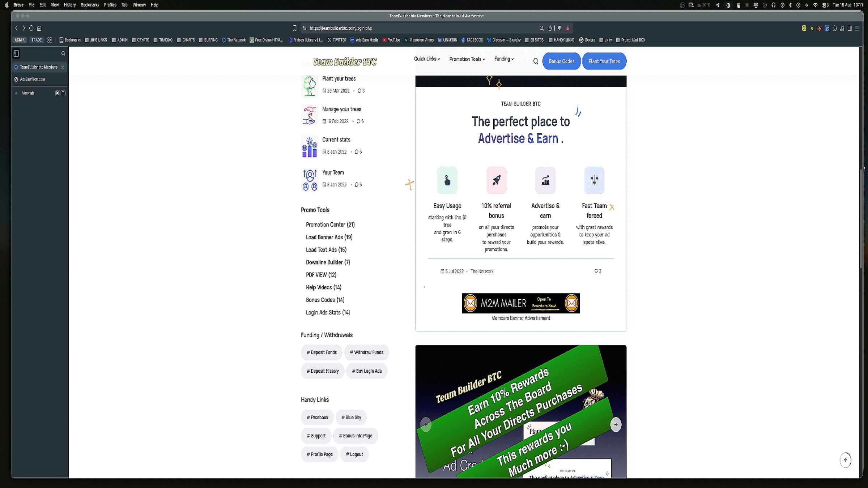Screen dimensions: 868x488
Task: Share the page via the share icon
Action: pos(550,28)
